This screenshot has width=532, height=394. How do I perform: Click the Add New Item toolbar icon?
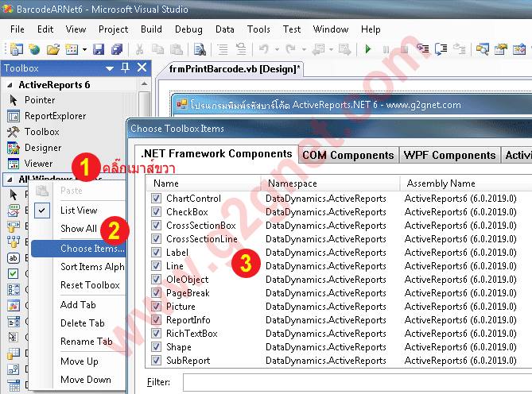[72, 49]
